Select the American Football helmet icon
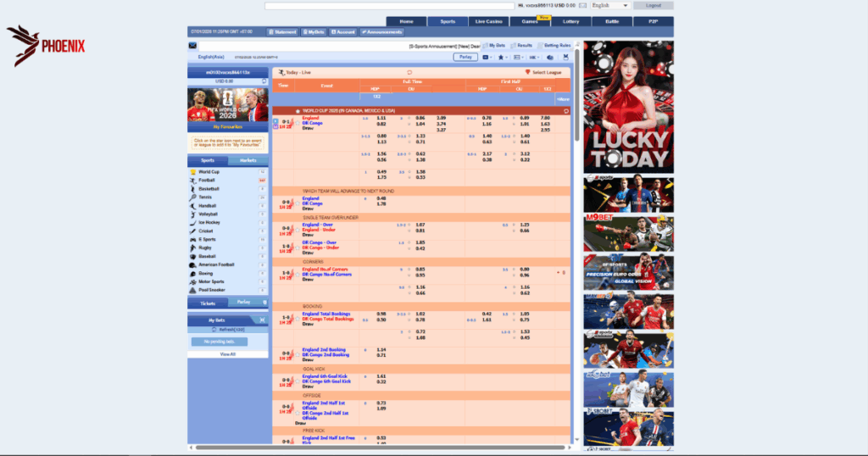Viewport: 868px width, 456px height. [x=192, y=265]
